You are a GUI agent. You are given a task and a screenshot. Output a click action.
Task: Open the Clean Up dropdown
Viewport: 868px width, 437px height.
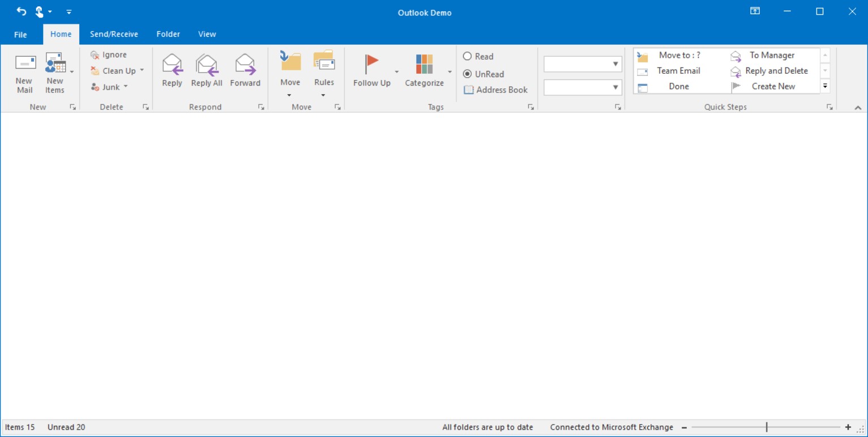(x=142, y=71)
